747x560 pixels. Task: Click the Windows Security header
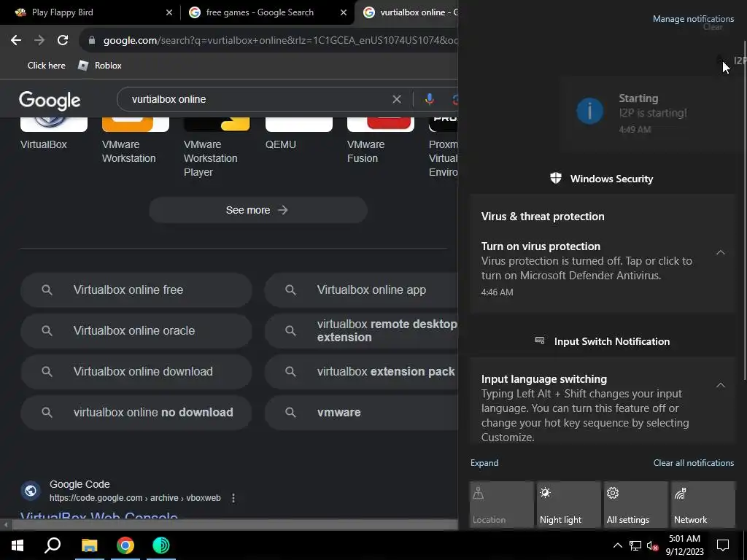point(602,179)
